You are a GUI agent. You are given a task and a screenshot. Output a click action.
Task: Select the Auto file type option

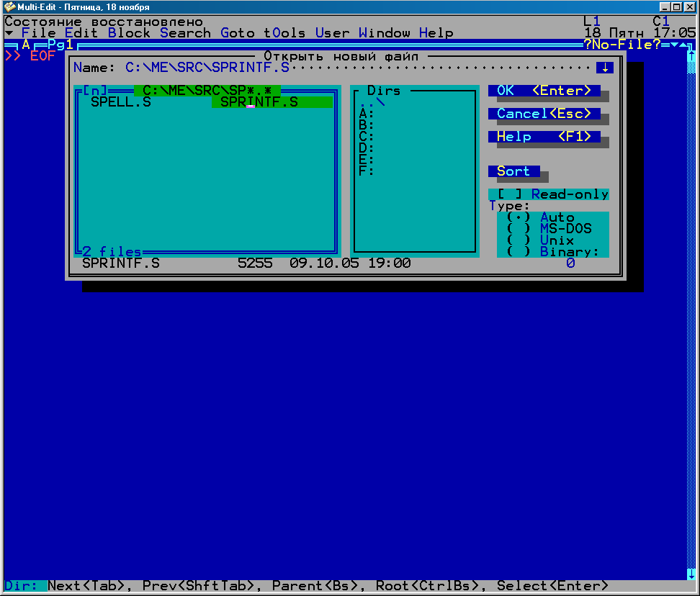click(x=519, y=217)
